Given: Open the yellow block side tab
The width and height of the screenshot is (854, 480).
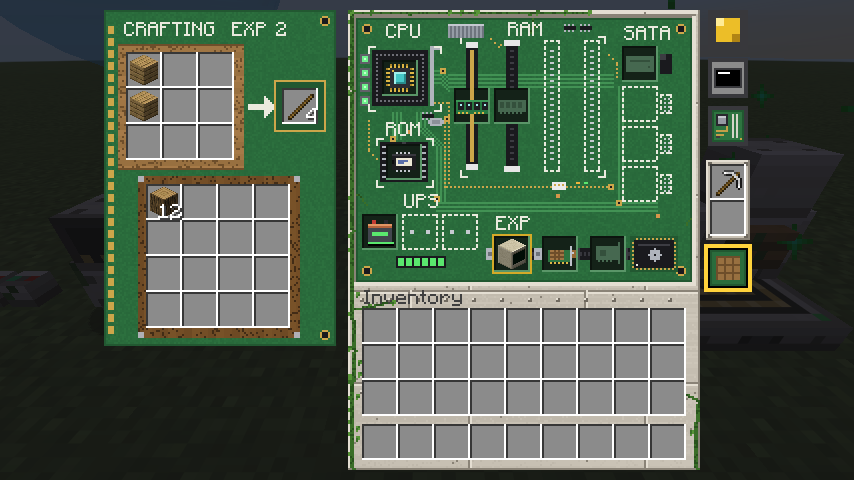Looking at the screenshot, I should 728,30.
